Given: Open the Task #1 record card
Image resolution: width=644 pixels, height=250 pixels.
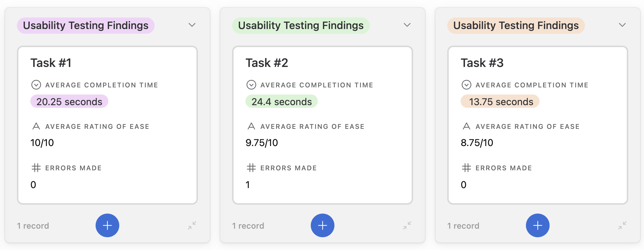Looking at the screenshot, I should (x=107, y=125).
